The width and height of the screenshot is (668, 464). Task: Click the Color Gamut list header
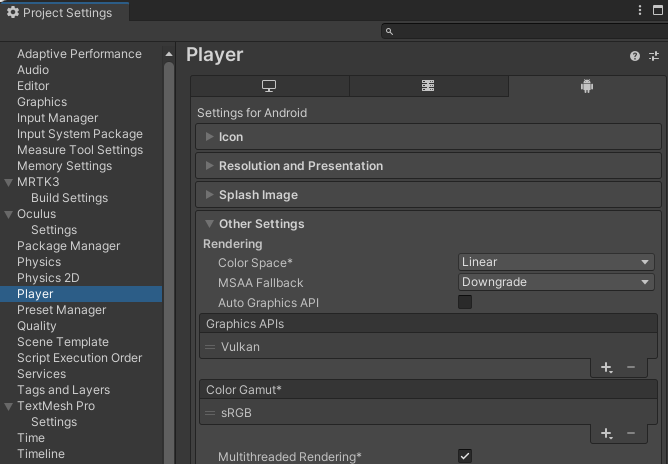tap(428, 390)
